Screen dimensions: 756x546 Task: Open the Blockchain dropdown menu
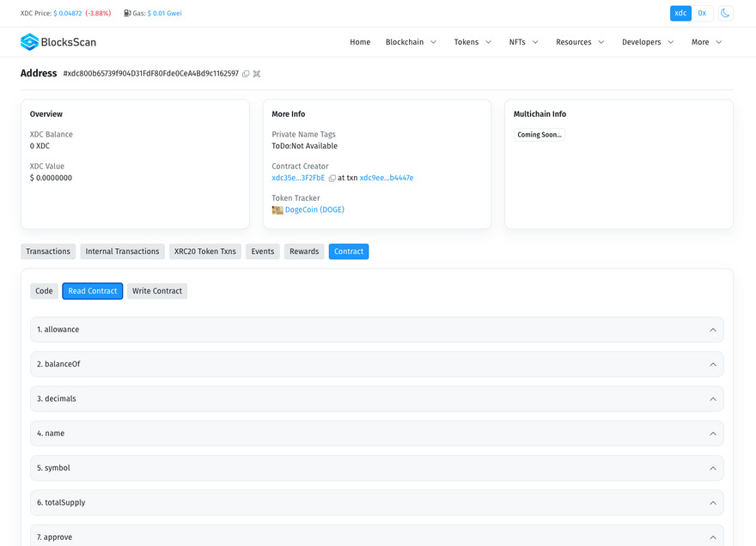pyautogui.click(x=411, y=42)
